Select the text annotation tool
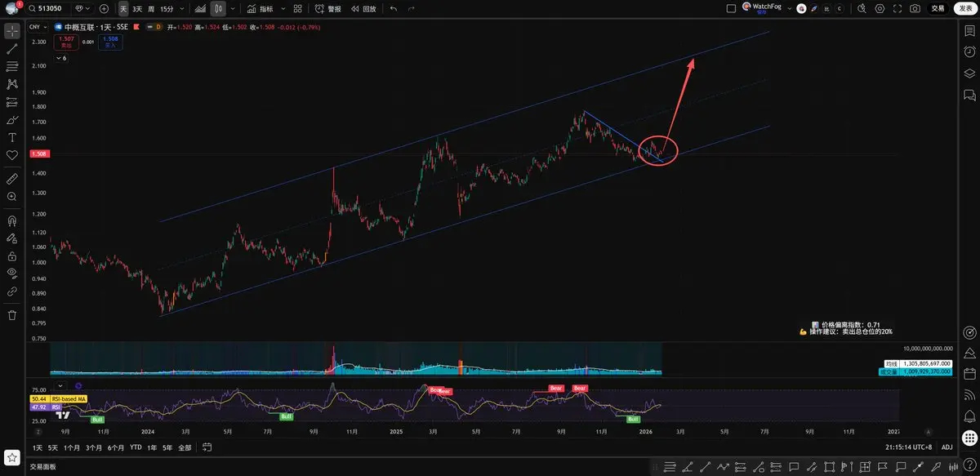The width and height of the screenshot is (980, 476). [12, 137]
